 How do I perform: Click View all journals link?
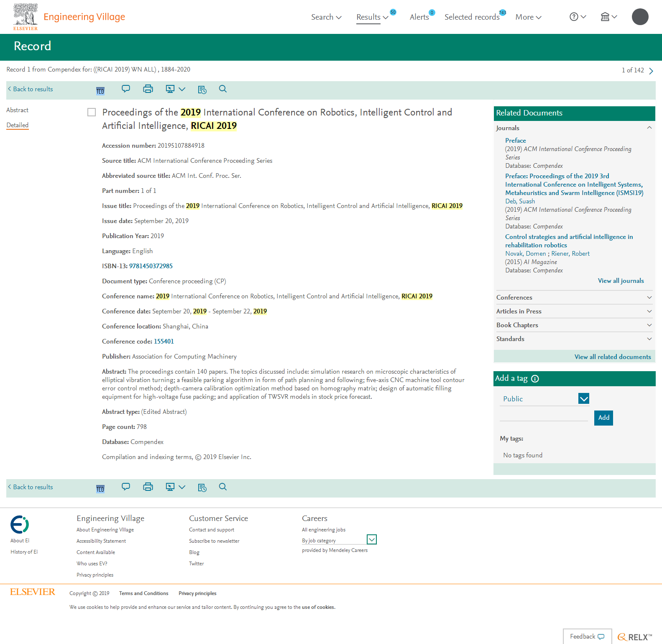click(621, 281)
